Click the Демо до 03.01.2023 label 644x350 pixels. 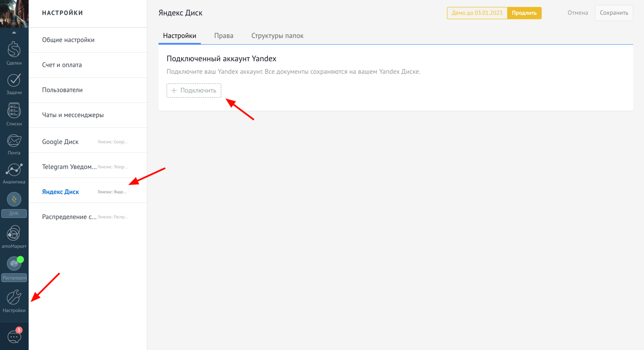pyautogui.click(x=477, y=13)
